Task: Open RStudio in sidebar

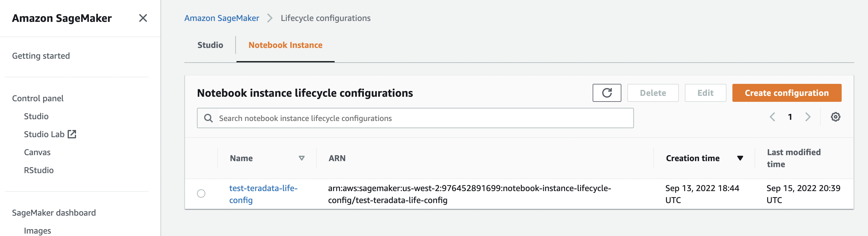Action: [39, 170]
